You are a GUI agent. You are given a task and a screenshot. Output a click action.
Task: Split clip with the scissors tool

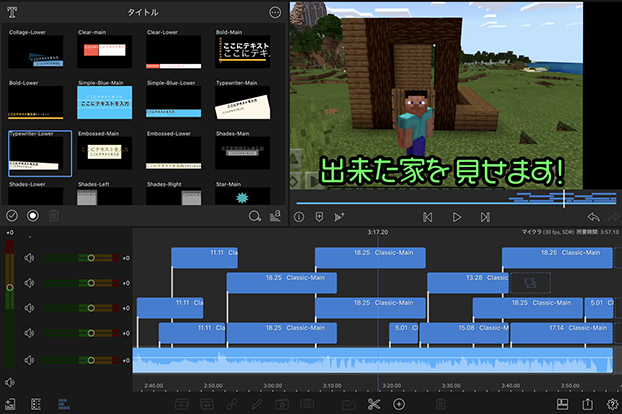[x=374, y=404]
